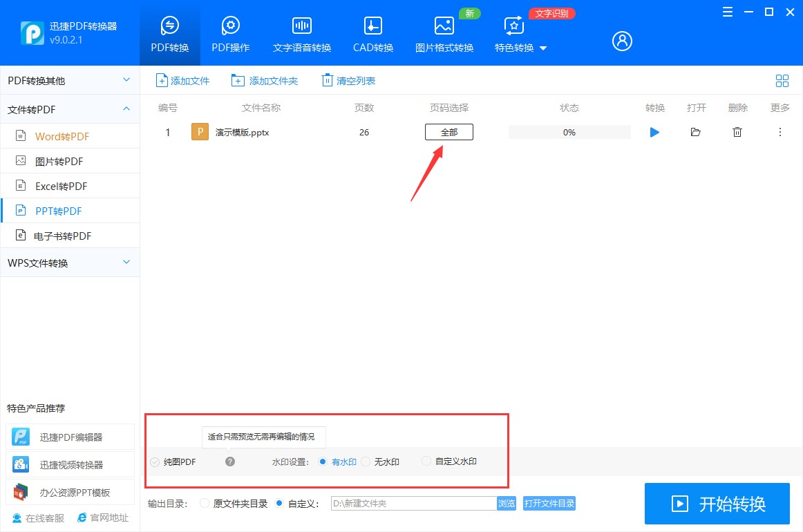Click the 迅捷PDF编辑器 product icon

(x=21, y=437)
